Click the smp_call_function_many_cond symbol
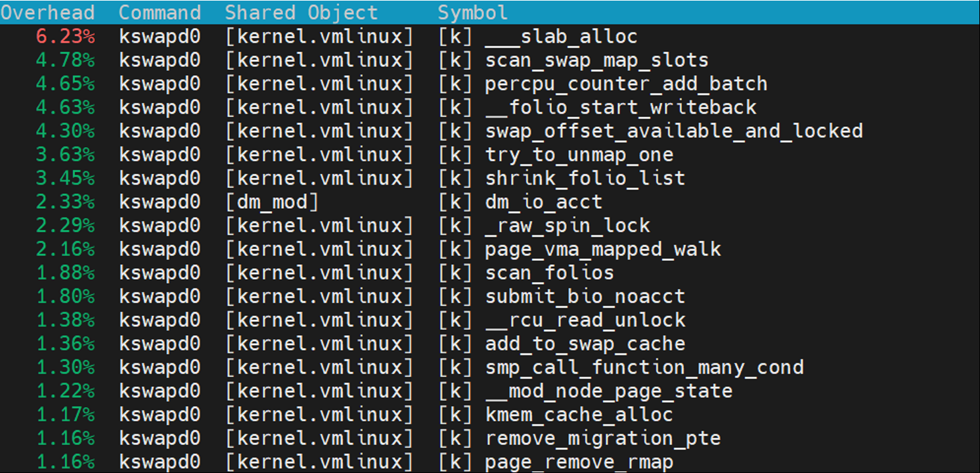 point(644,368)
